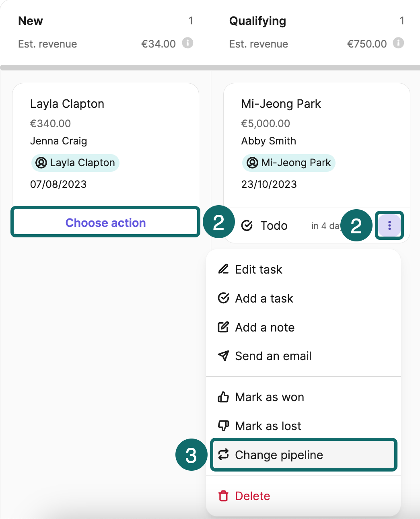Click the thumbs down icon for Mark as lost
This screenshot has height=519, width=420.
[223, 426]
